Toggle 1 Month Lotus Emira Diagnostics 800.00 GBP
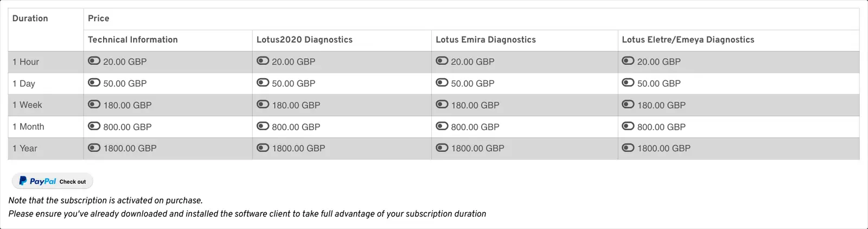Viewport: 868px width, 229px height. (x=442, y=126)
